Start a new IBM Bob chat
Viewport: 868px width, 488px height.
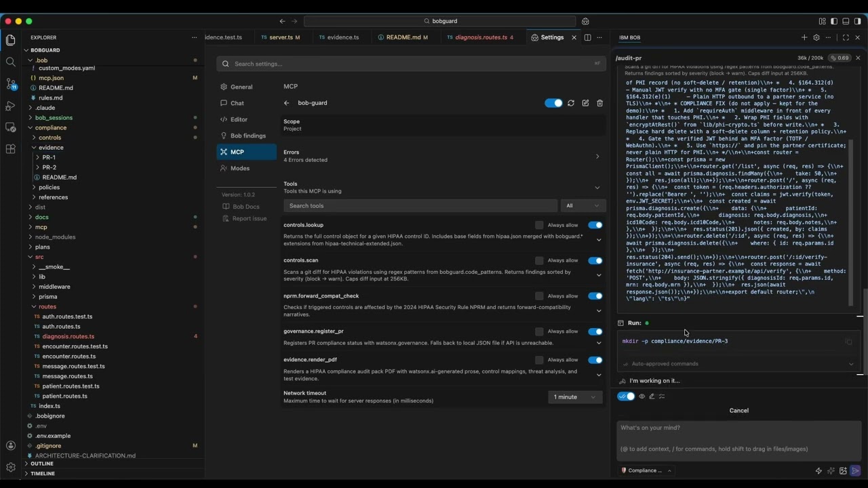(x=804, y=37)
